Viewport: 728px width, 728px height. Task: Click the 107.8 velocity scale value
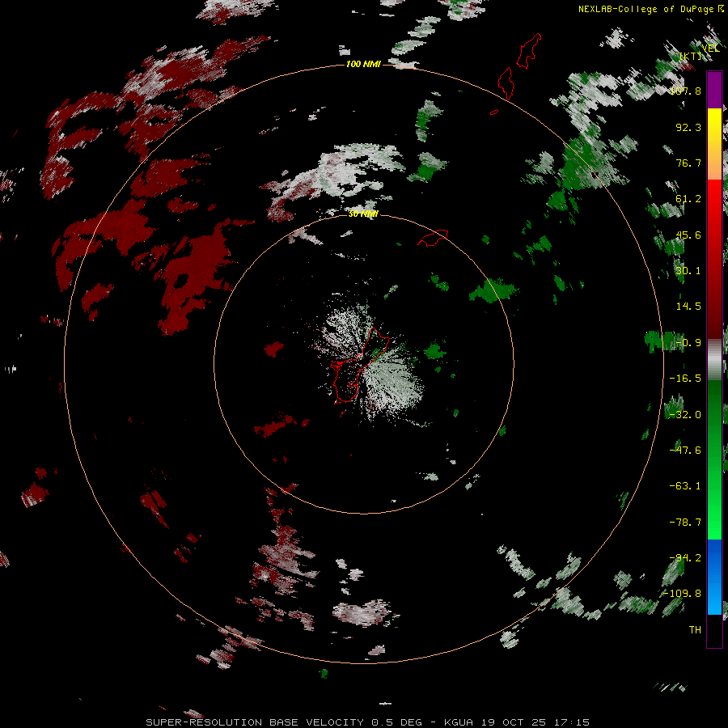[686, 91]
